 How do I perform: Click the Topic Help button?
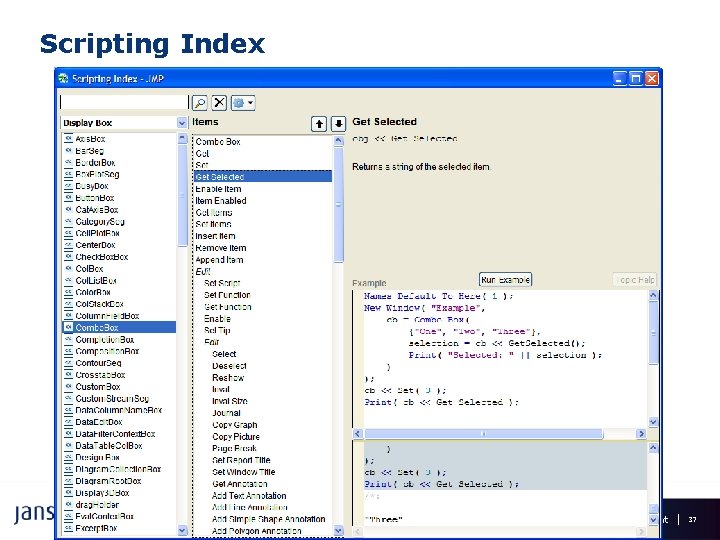635,280
